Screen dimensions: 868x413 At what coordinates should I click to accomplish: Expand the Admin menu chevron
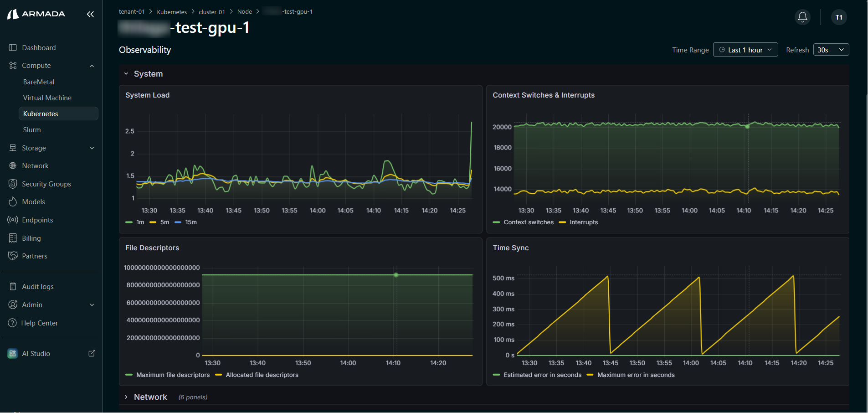tap(92, 305)
